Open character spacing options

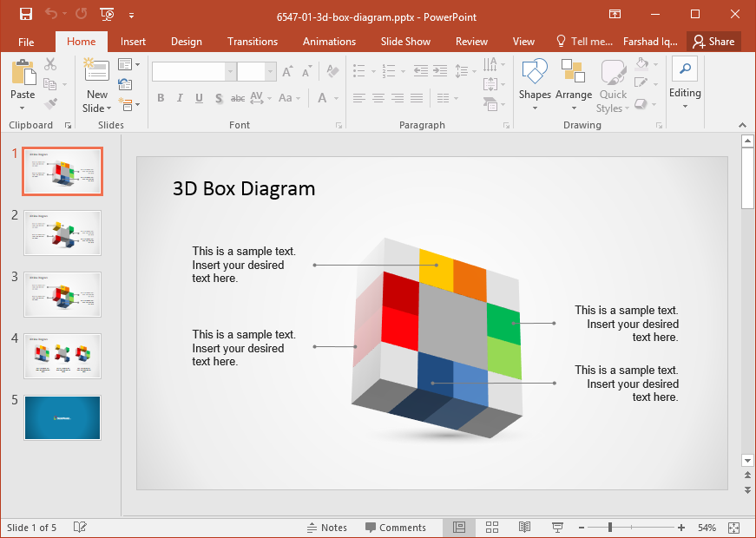[260, 98]
